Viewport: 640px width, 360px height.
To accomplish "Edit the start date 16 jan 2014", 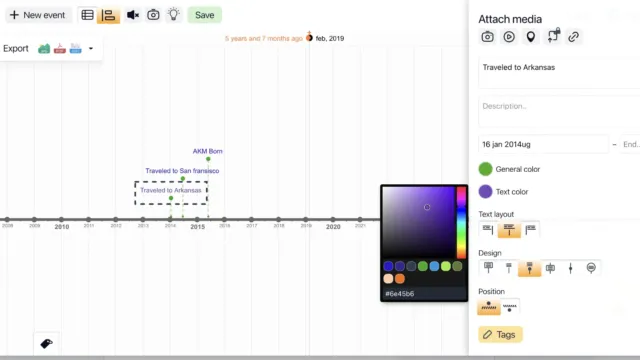I will (543, 144).
